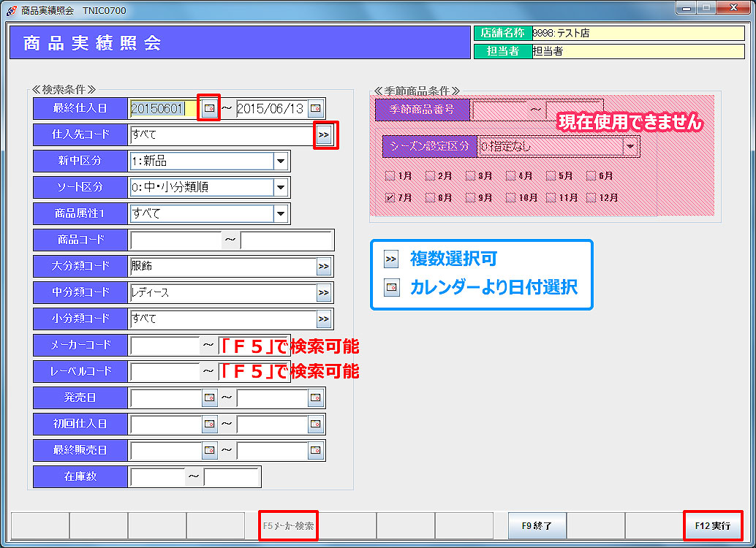Open calendar for 初回仕入日 start date

click(210, 425)
